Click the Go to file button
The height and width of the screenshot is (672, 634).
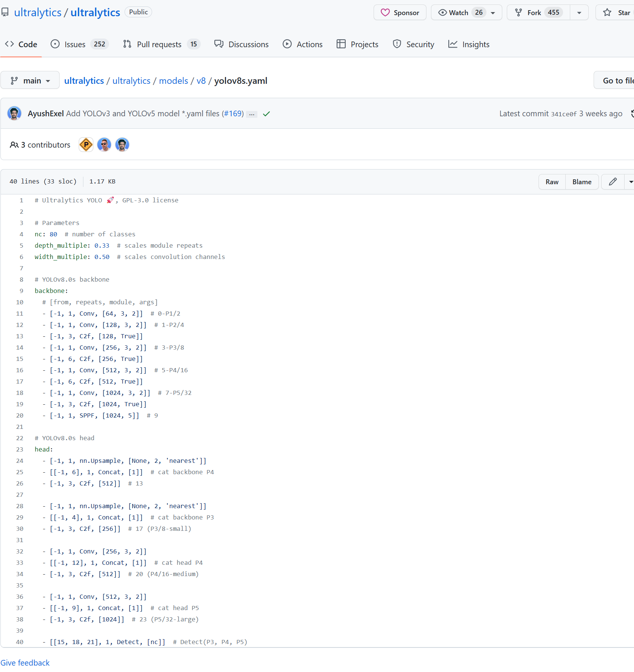(x=614, y=80)
